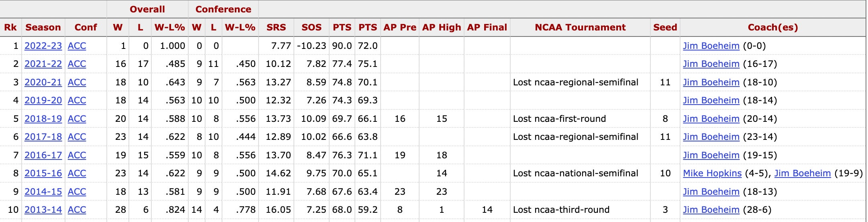This screenshot has width=868, height=222.
Task: Sort by AP Final column header
Action: click(487, 27)
